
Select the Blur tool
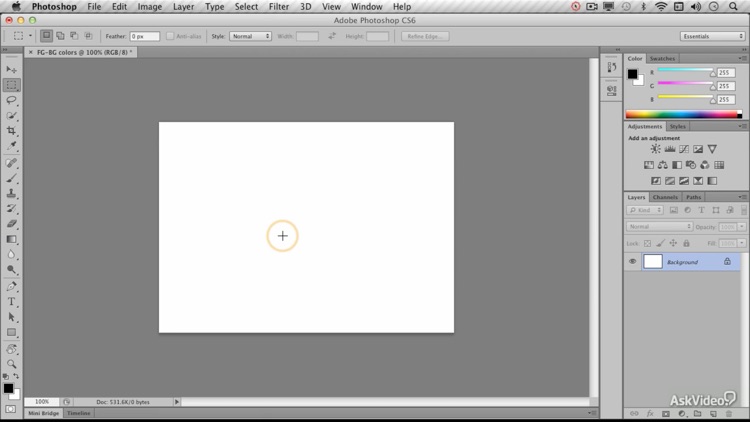(x=11, y=255)
